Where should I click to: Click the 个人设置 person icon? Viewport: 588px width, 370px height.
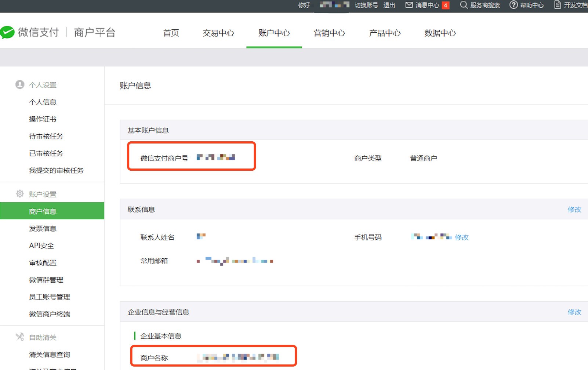click(x=20, y=84)
